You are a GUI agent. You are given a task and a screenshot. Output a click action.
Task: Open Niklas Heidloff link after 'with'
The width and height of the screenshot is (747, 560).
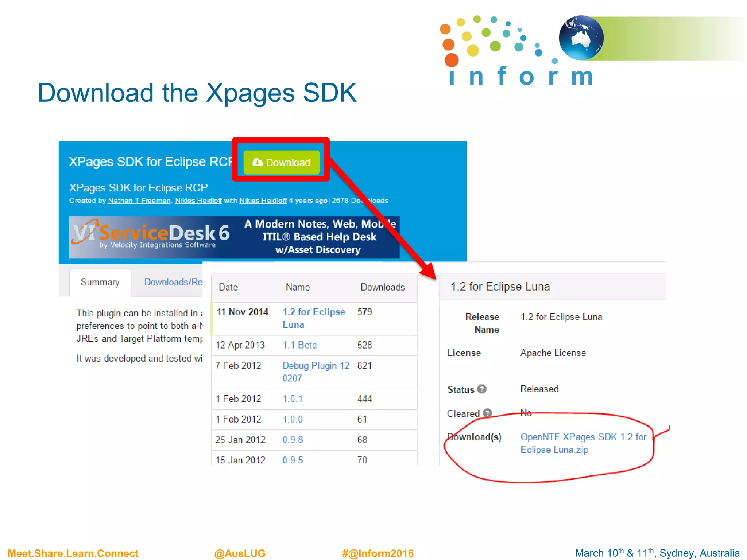263,201
